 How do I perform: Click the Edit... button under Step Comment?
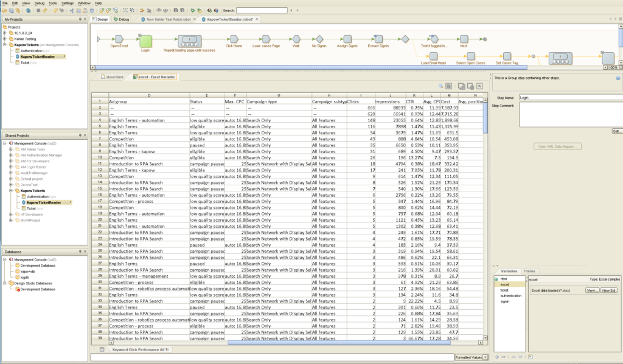click(617, 131)
